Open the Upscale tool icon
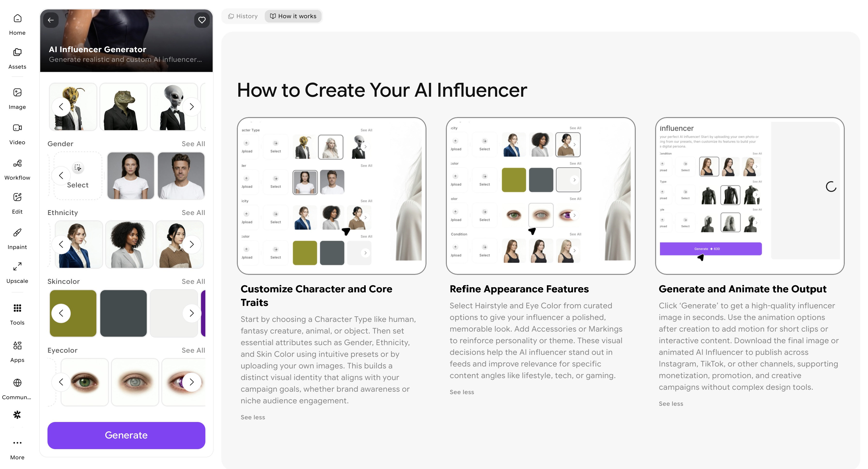 pyautogui.click(x=17, y=266)
